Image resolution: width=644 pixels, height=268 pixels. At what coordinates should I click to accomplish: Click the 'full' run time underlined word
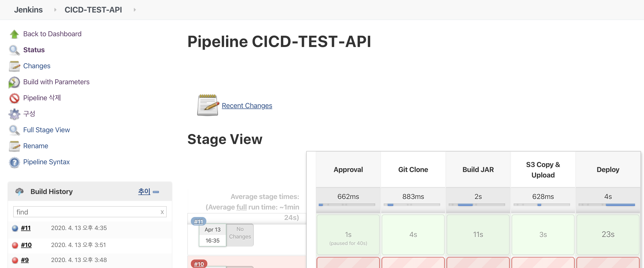coord(242,207)
